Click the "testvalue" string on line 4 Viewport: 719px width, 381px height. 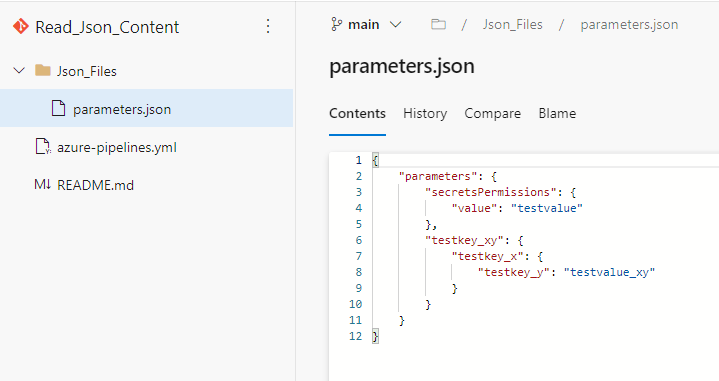[x=547, y=208]
